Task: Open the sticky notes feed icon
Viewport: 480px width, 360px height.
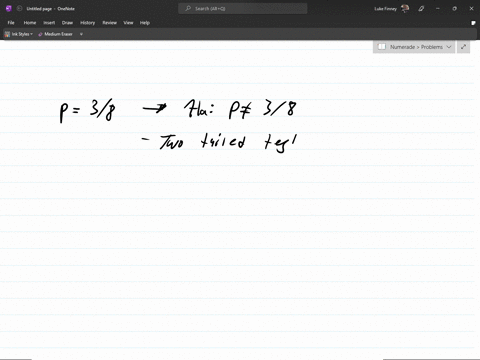Action: point(473,23)
